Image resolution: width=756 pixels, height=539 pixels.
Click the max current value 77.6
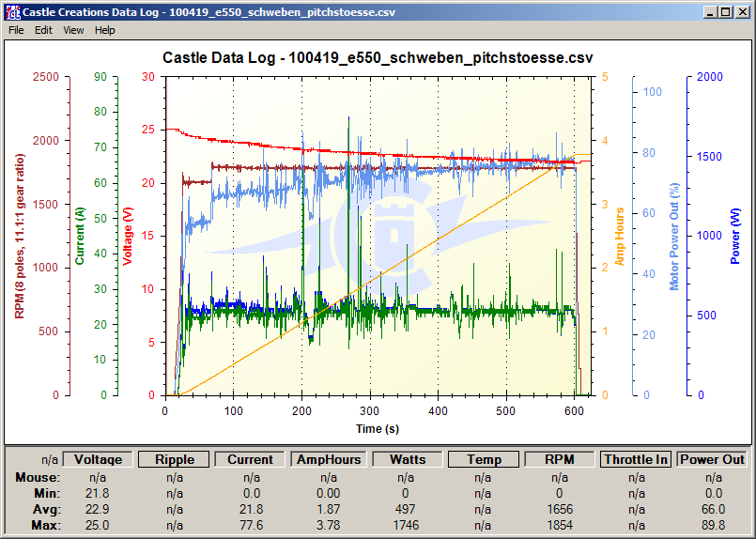251,525
